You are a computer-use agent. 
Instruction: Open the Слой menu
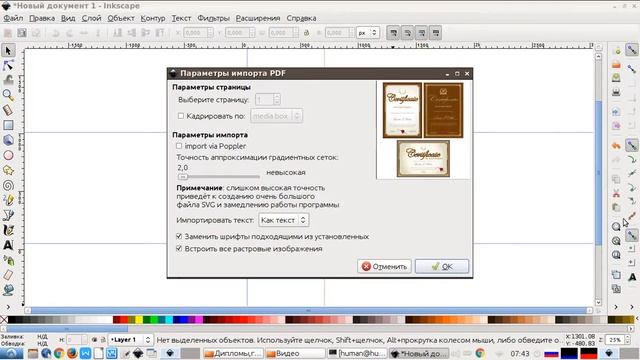click(x=91, y=18)
